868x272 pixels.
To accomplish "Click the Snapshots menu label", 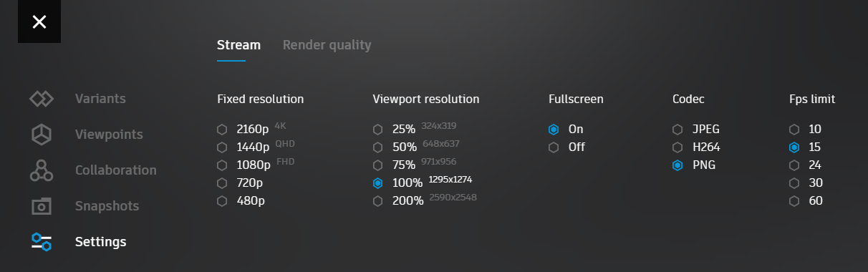I will pyautogui.click(x=107, y=206).
